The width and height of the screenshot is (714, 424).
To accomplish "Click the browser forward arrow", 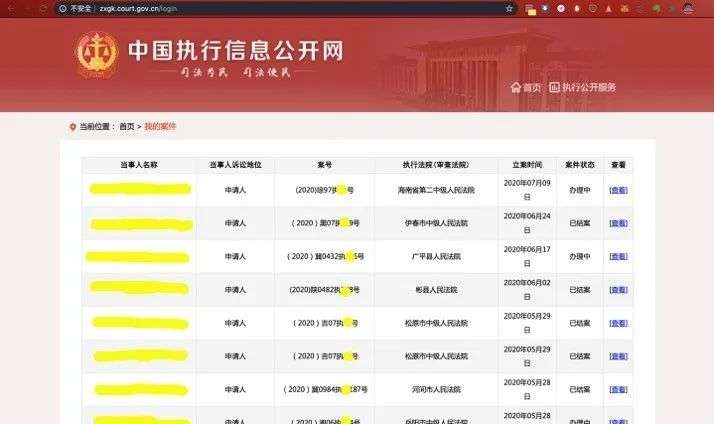I will (27, 9).
